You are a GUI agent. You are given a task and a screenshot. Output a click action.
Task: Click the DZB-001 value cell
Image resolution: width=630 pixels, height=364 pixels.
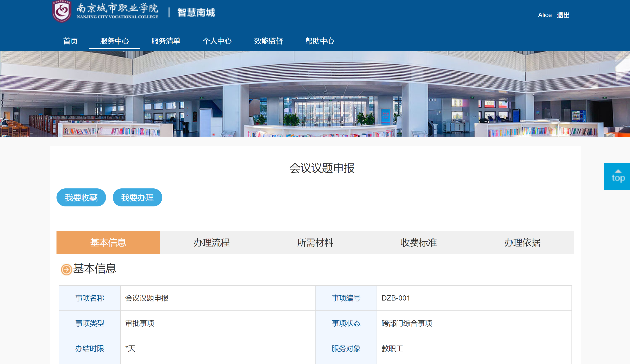tap(474, 298)
